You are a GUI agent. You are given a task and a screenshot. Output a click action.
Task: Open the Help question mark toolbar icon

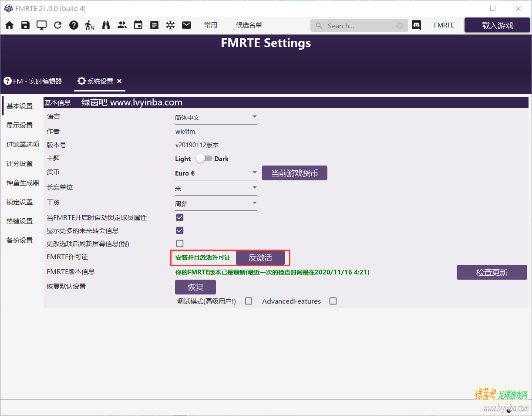tap(74, 25)
